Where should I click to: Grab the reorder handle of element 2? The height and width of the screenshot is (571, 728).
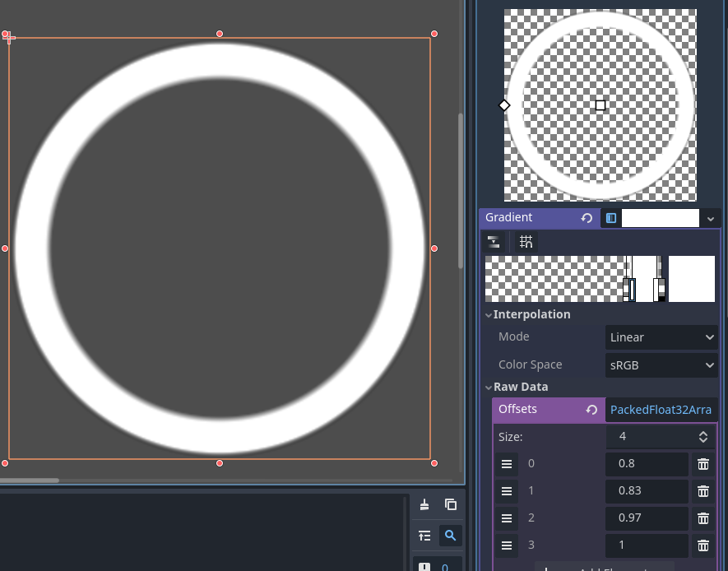click(507, 518)
